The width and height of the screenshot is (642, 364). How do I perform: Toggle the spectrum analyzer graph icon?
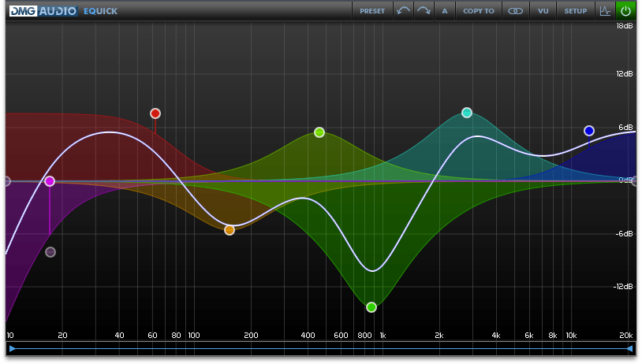pyautogui.click(x=605, y=11)
